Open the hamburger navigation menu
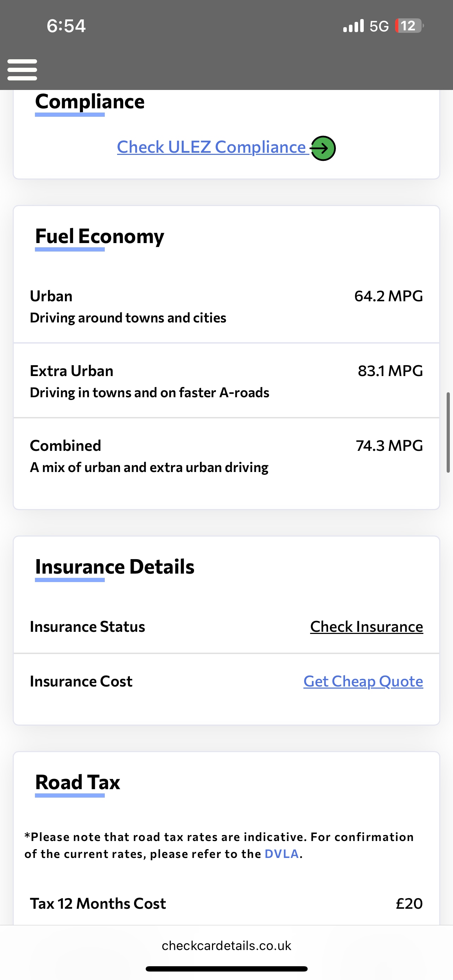The image size is (453, 980). (x=22, y=69)
